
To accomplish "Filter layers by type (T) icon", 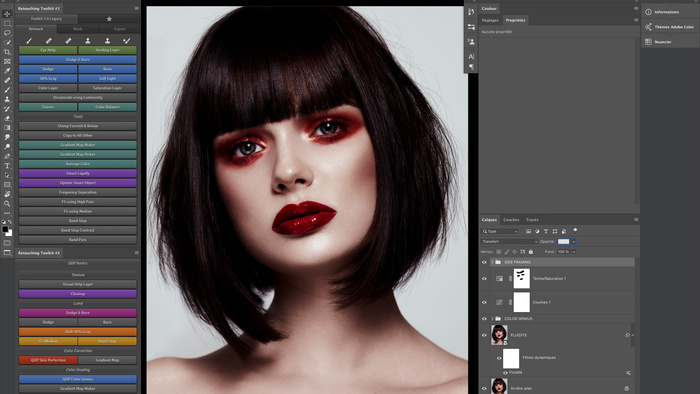I will tap(546, 231).
